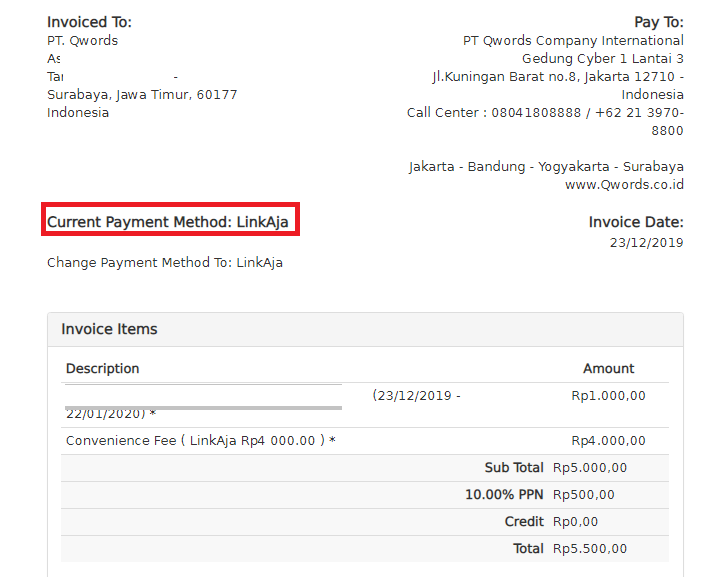
Task: Click the Current Payment Method: LinkAja text
Action: 172,222
